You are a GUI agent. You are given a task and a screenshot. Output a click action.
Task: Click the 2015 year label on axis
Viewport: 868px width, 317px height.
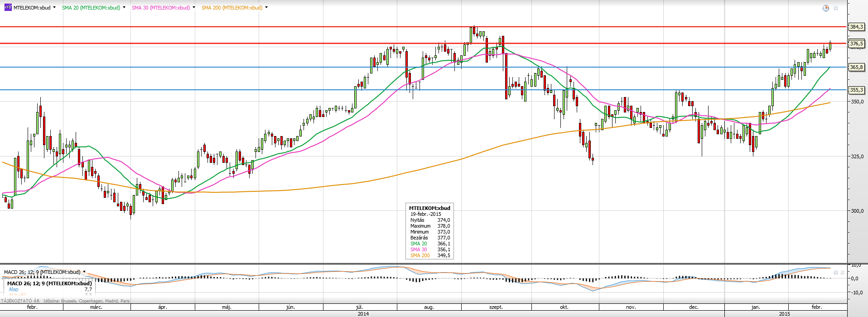(784, 313)
